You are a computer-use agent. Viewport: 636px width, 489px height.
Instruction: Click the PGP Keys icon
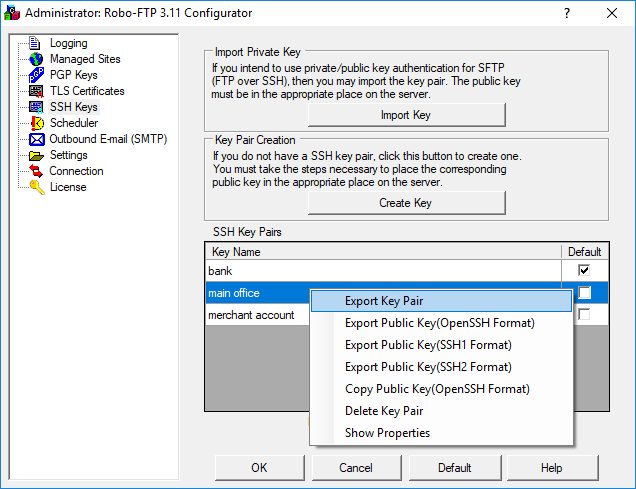[x=36, y=75]
